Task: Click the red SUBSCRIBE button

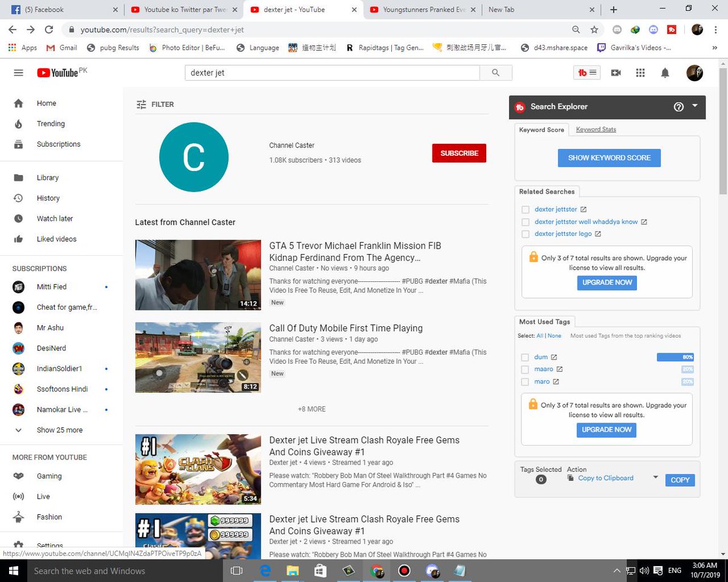Action: 459,153
